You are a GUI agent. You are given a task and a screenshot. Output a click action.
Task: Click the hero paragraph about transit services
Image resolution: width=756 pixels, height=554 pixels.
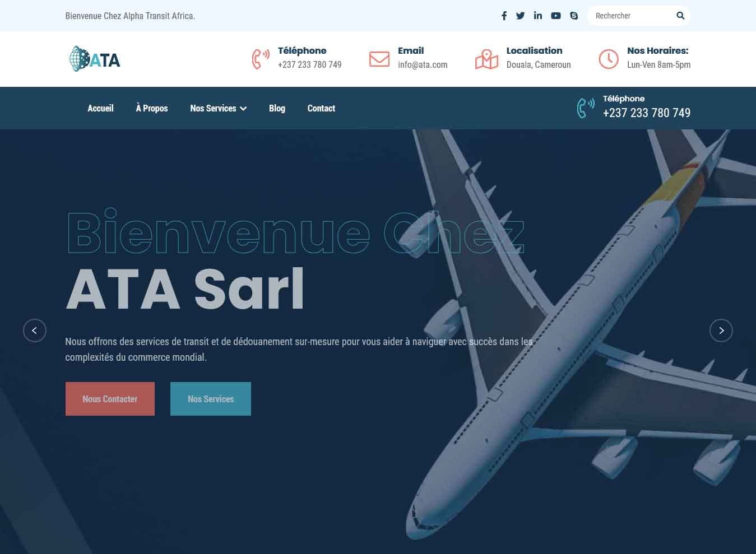(299, 349)
